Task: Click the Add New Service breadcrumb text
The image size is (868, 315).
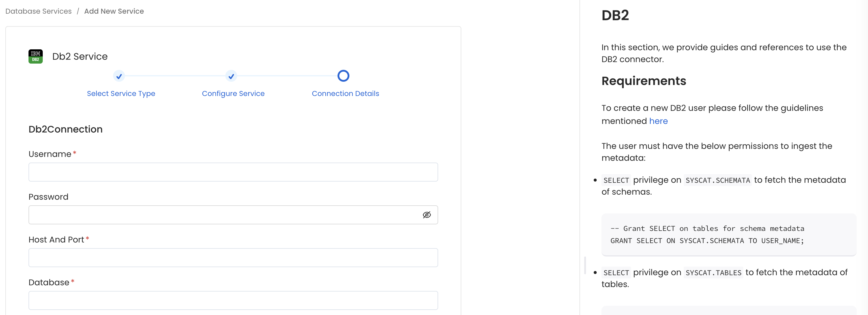Action: click(x=114, y=11)
